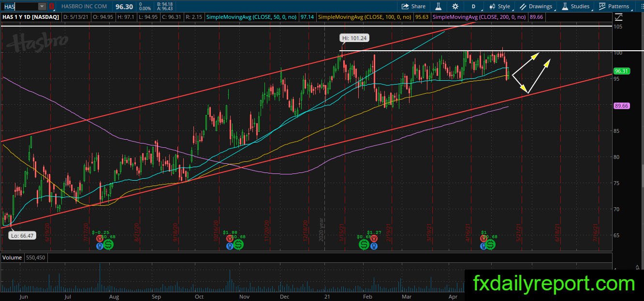Open the flask Edit Studies icon
This screenshot has height=301, width=644.
tap(439, 6)
